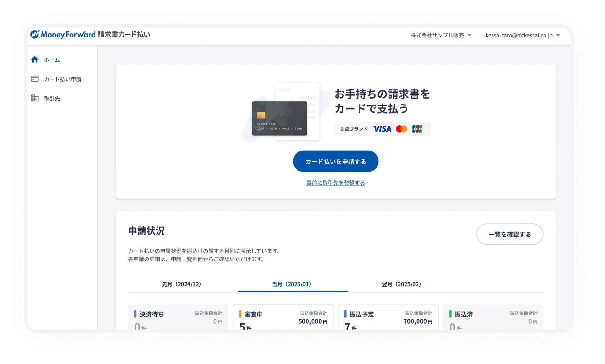605x364 pixels.
Task: Click the orange status indicator beside 審査中
Action: (x=240, y=314)
